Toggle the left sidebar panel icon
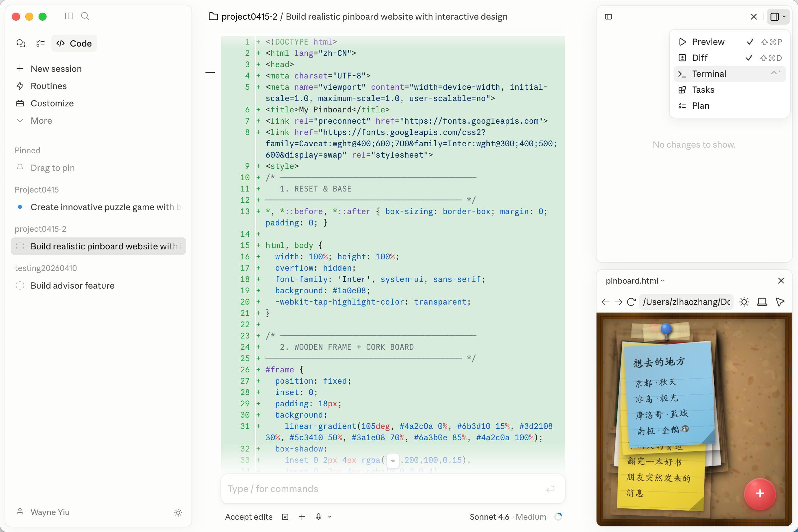Image resolution: width=798 pixels, height=532 pixels. point(69,16)
